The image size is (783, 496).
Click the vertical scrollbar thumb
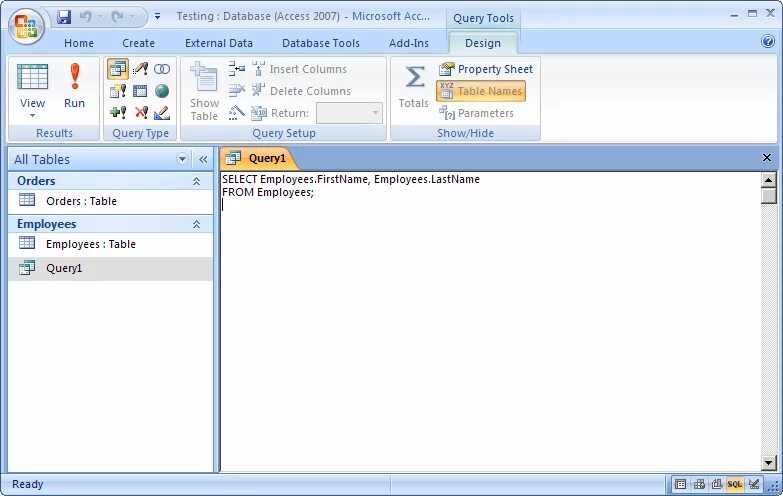click(x=769, y=195)
